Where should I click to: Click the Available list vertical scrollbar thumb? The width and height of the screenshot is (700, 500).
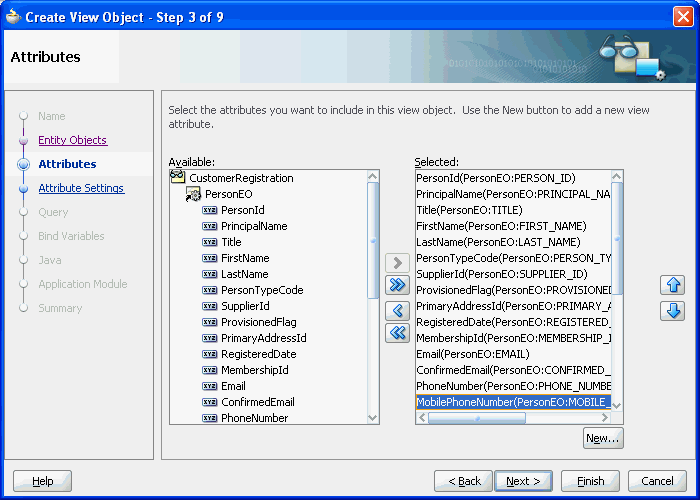pos(373,240)
